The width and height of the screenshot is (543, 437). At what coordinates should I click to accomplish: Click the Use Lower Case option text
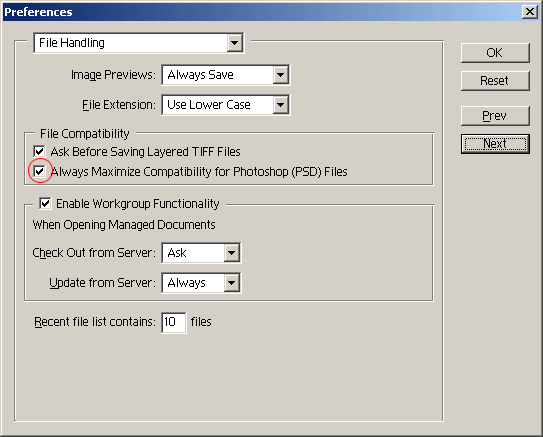click(x=209, y=105)
